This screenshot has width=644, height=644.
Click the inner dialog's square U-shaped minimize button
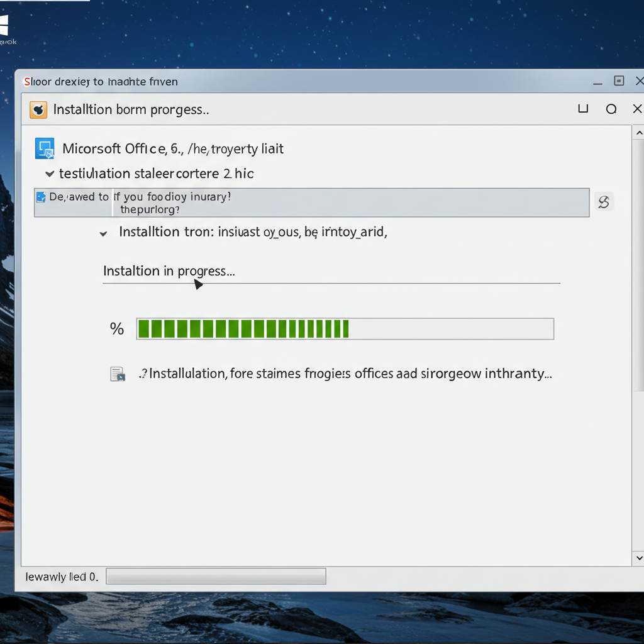[x=583, y=108]
